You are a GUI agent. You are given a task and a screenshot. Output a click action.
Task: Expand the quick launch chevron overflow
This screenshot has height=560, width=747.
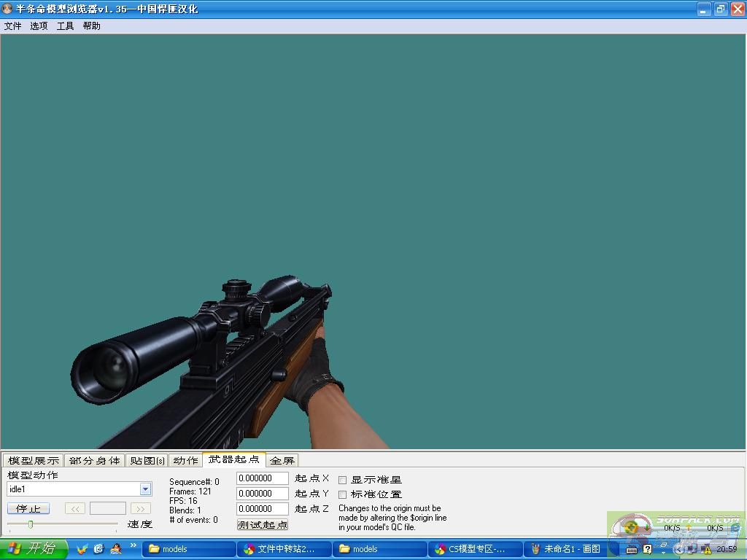[x=133, y=545]
